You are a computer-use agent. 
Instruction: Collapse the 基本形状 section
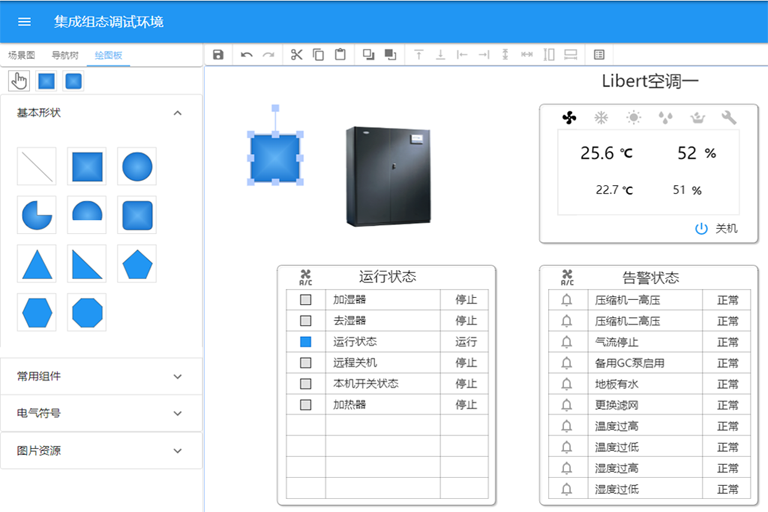pos(177,113)
